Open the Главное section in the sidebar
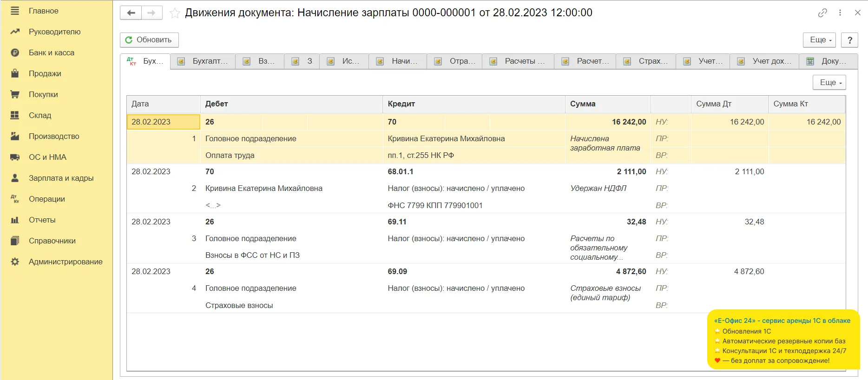The width and height of the screenshot is (868, 380). [x=43, y=11]
